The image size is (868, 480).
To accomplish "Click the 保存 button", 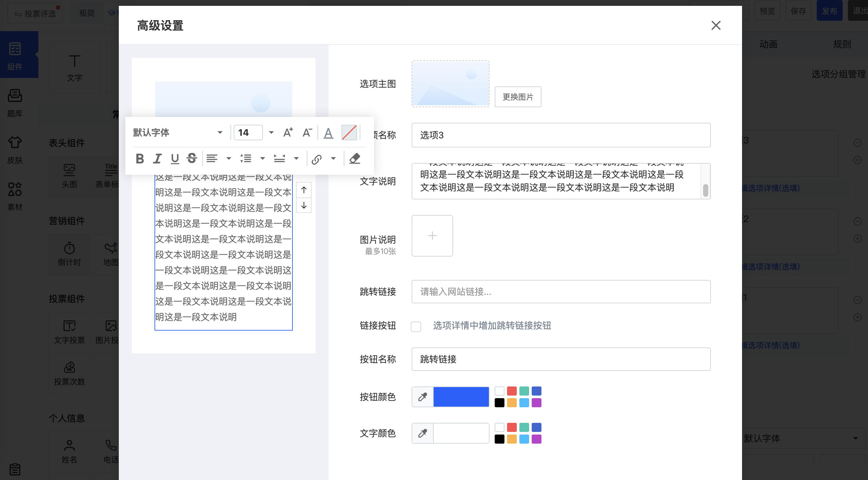I will pos(798,11).
